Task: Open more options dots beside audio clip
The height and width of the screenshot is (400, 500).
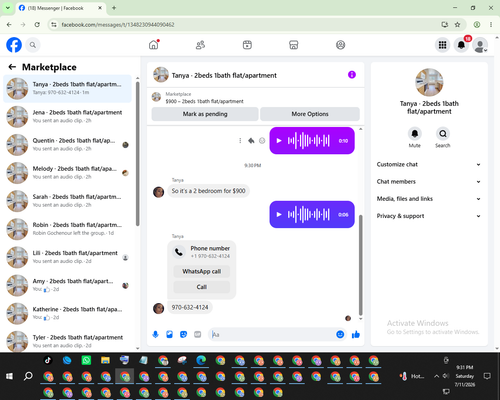Action: coord(240,141)
